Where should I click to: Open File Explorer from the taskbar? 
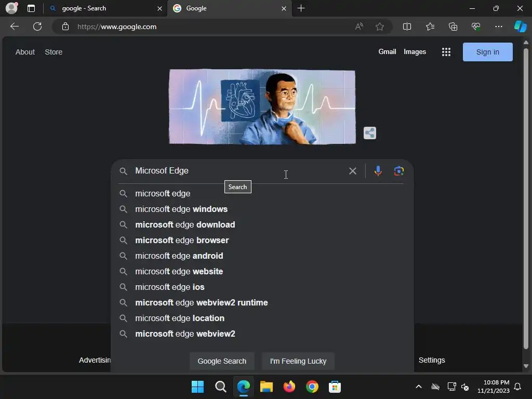(267, 387)
